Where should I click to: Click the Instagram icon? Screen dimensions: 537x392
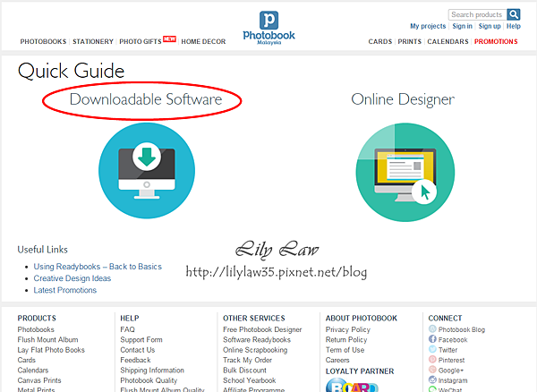click(432, 379)
